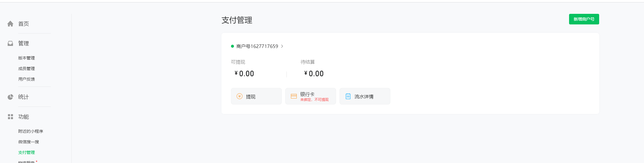Open 微信搜一搜 menu entry

click(x=29, y=142)
